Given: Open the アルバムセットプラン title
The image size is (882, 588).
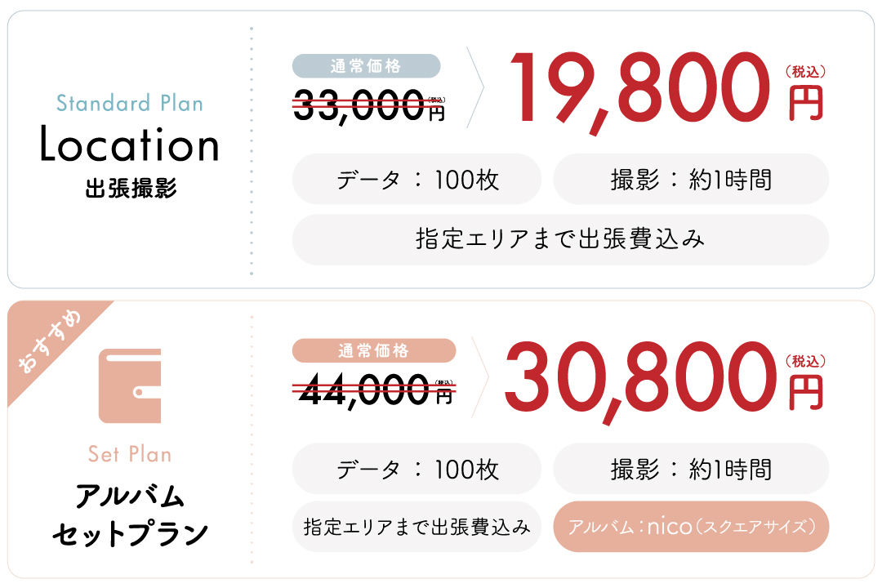Looking at the screenshot, I should [130, 514].
